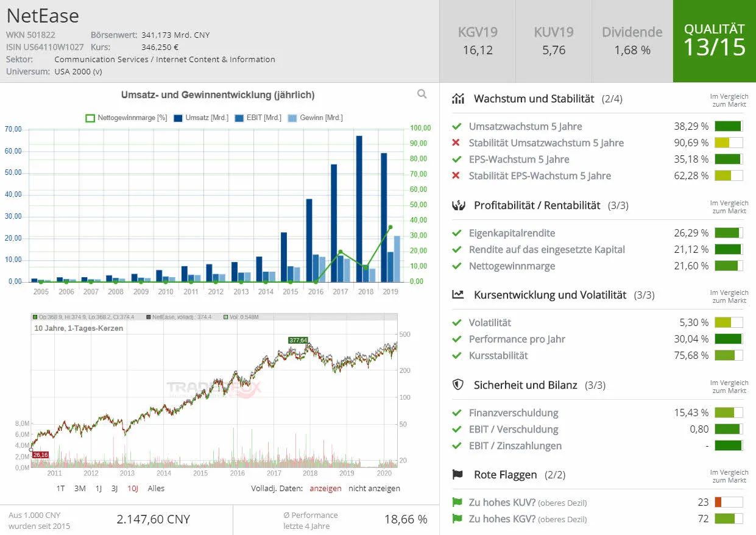Click the orange comparison bar for Zu hohes KUV

click(729, 503)
